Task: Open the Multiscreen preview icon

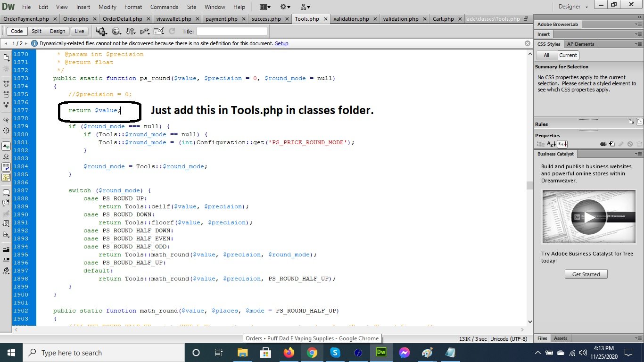Action: pyautogui.click(x=102, y=31)
